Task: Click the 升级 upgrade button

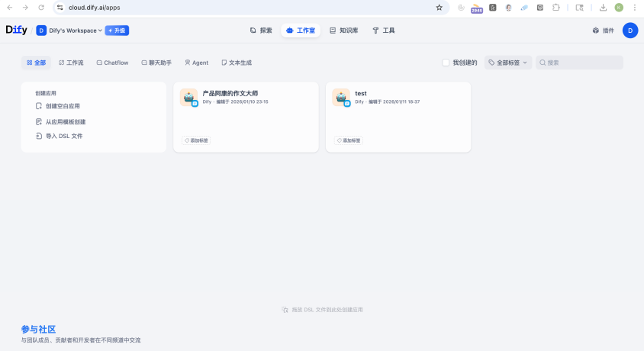Action: (117, 31)
